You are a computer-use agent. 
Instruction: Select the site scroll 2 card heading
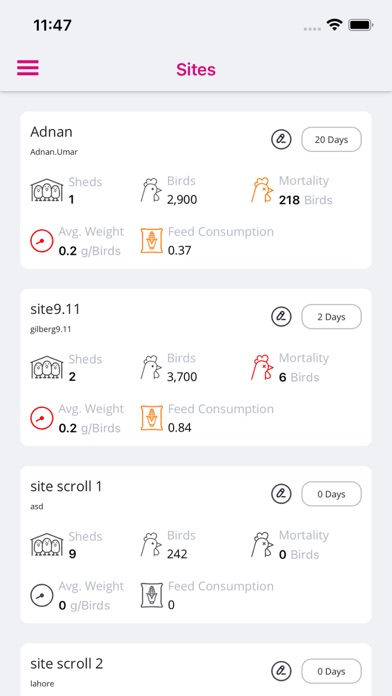coord(67,664)
